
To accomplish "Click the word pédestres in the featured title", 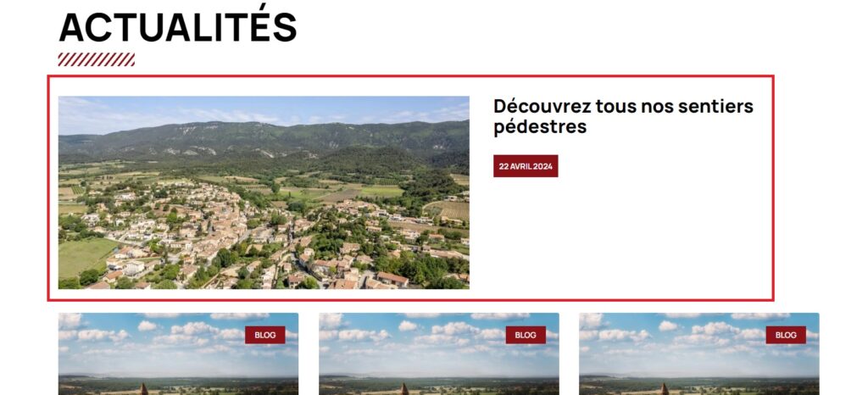I will coord(540,127).
